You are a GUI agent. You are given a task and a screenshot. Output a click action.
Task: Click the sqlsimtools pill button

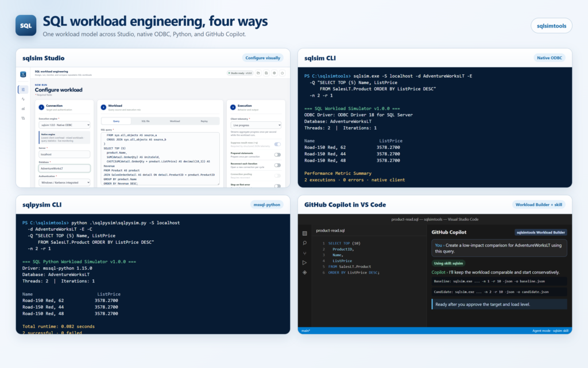[x=551, y=26]
